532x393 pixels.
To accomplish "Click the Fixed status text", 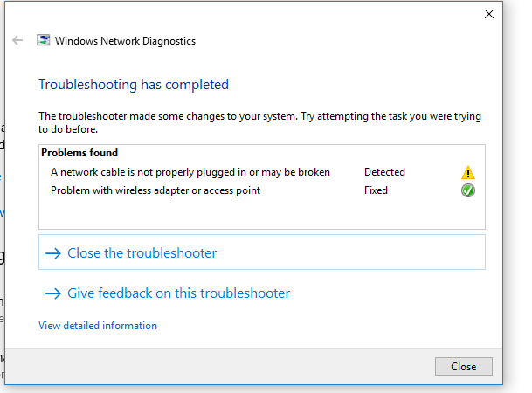I will pyautogui.click(x=376, y=190).
